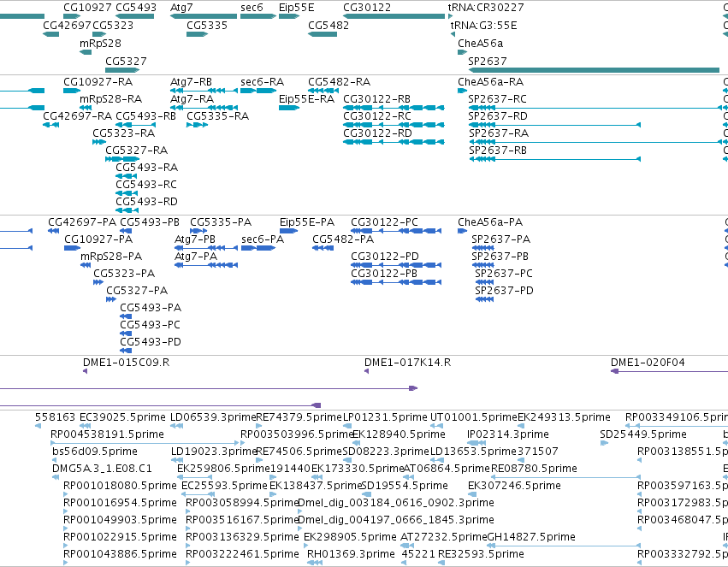The width and height of the screenshot is (728, 567).
Task: Select gene CG10927
Action: tap(72, 16)
